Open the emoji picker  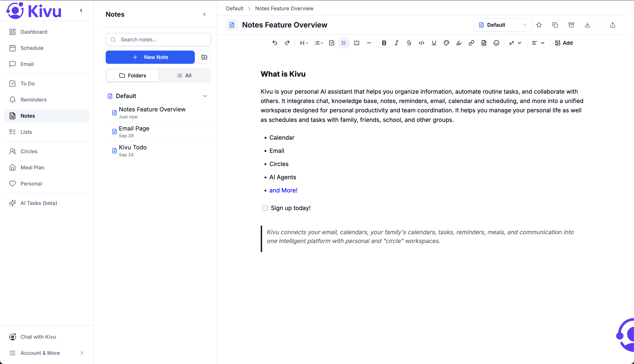[496, 43]
